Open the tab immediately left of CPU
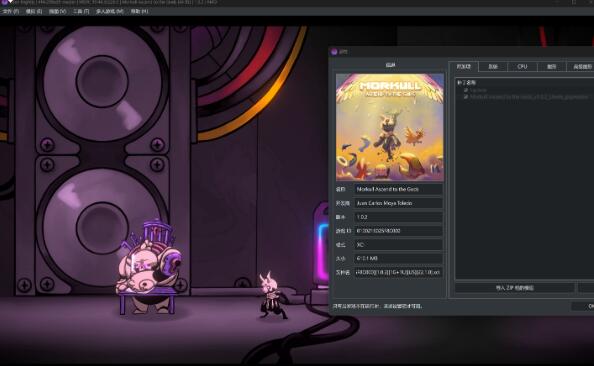This screenshot has height=366, width=594. click(492, 66)
